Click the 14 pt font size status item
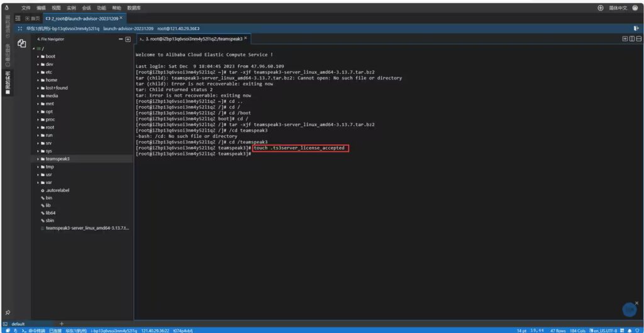 coord(521,330)
